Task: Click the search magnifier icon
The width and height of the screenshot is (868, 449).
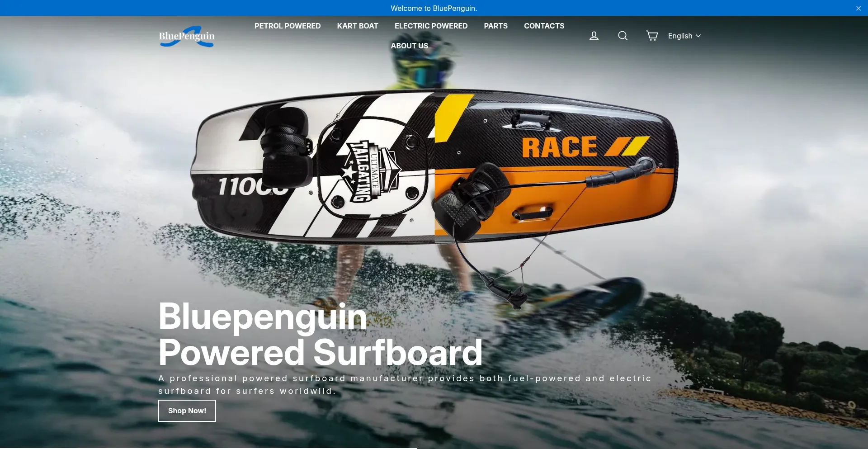Action: pyautogui.click(x=623, y=36)
